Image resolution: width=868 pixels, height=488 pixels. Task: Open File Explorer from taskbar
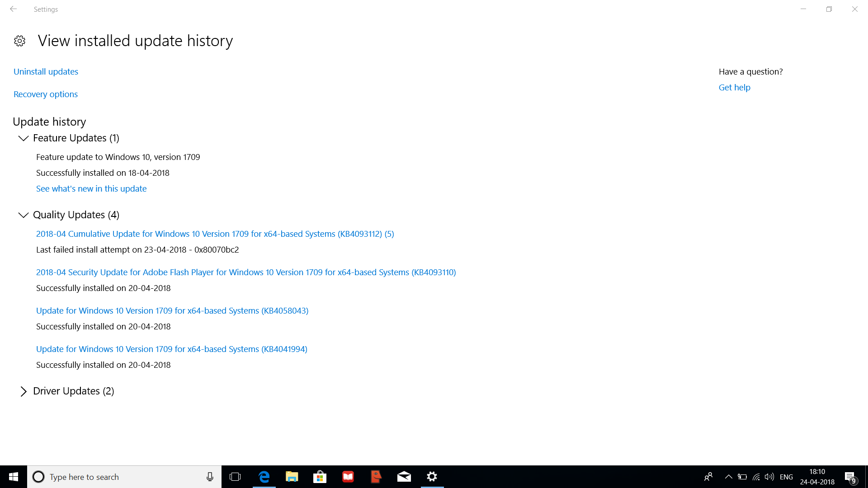292,477
